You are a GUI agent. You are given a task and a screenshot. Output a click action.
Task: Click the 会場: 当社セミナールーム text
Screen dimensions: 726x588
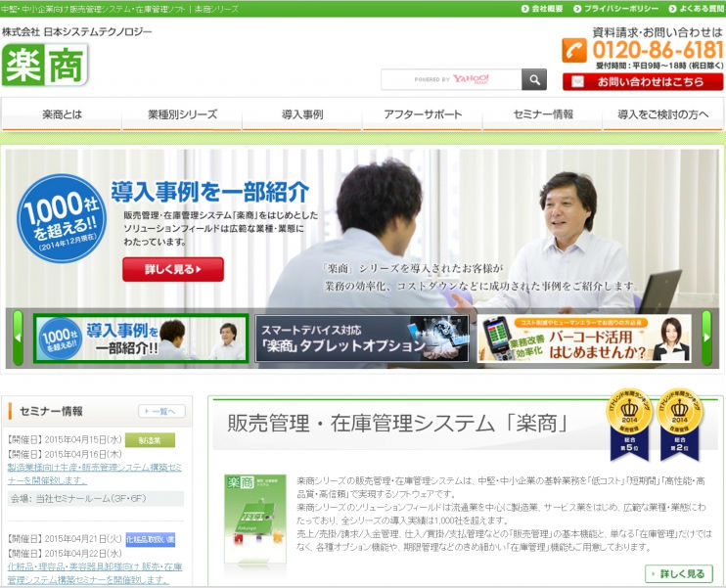(78, 499)
